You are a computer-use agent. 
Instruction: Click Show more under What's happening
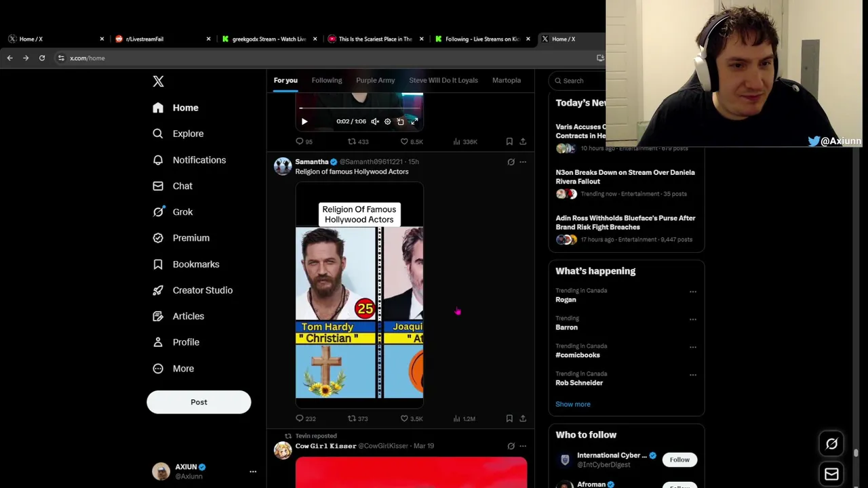573,404
